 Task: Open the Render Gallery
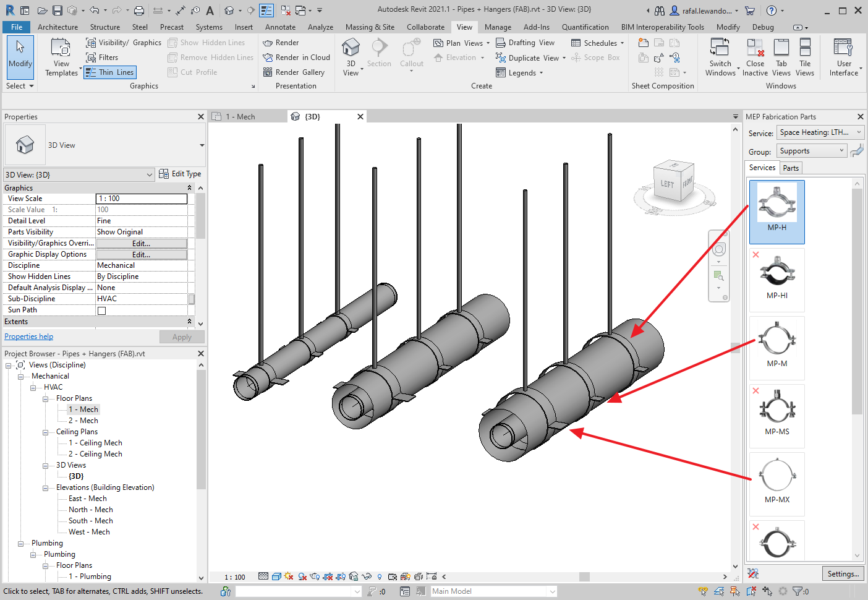coord(294,72)
